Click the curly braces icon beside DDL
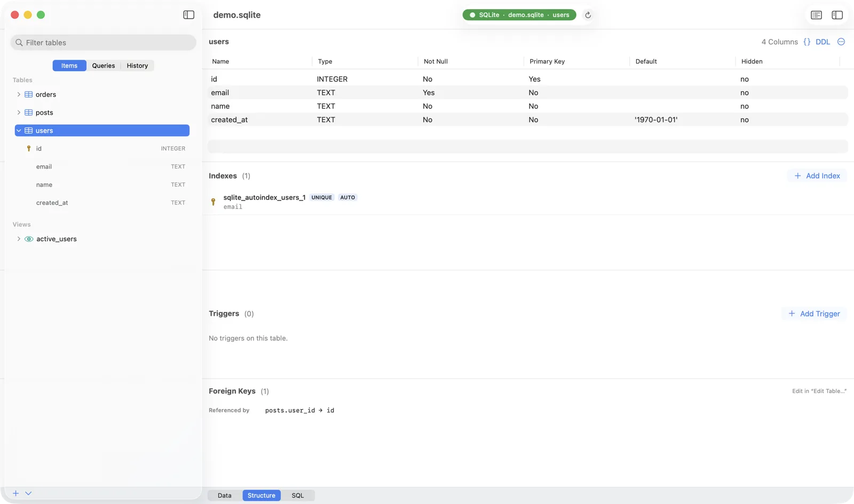The height and width of the screenshot is (504, 854). 807,42
